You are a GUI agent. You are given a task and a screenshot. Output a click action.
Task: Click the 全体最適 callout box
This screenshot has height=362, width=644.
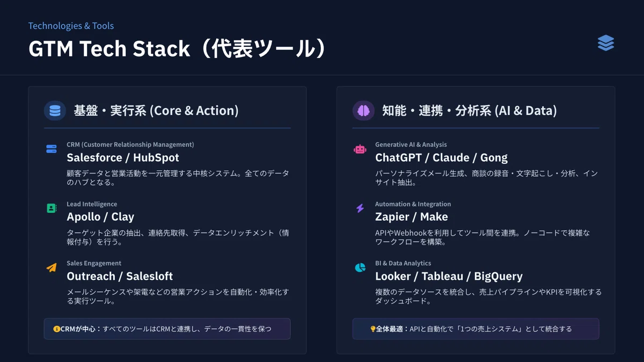click(x=475, y=329)
